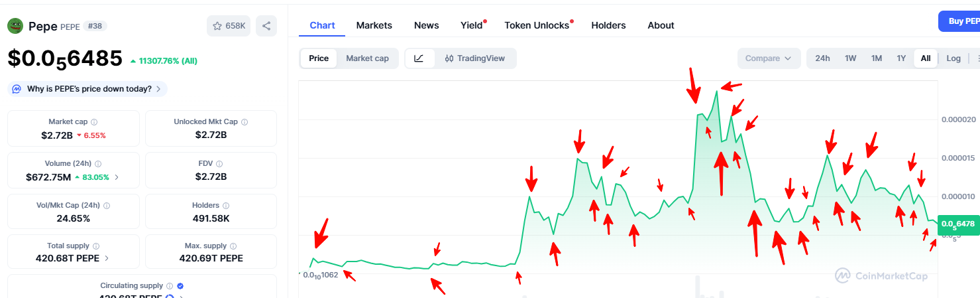The height and width of the screenshot is (298, 980).
Task: Toggle chart to Price view
Action: 319,58
